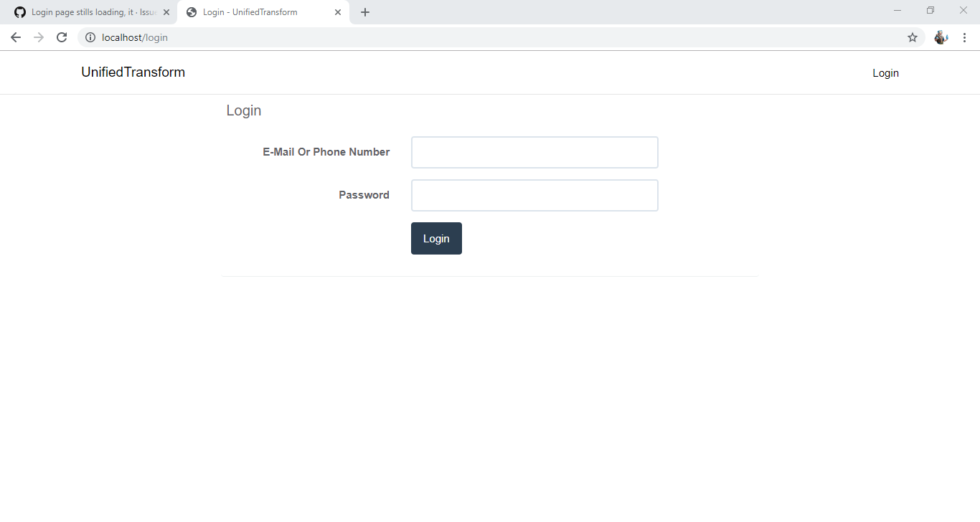Open a new tab with the plus button
The image size is (980, 522).
[365, 11]
